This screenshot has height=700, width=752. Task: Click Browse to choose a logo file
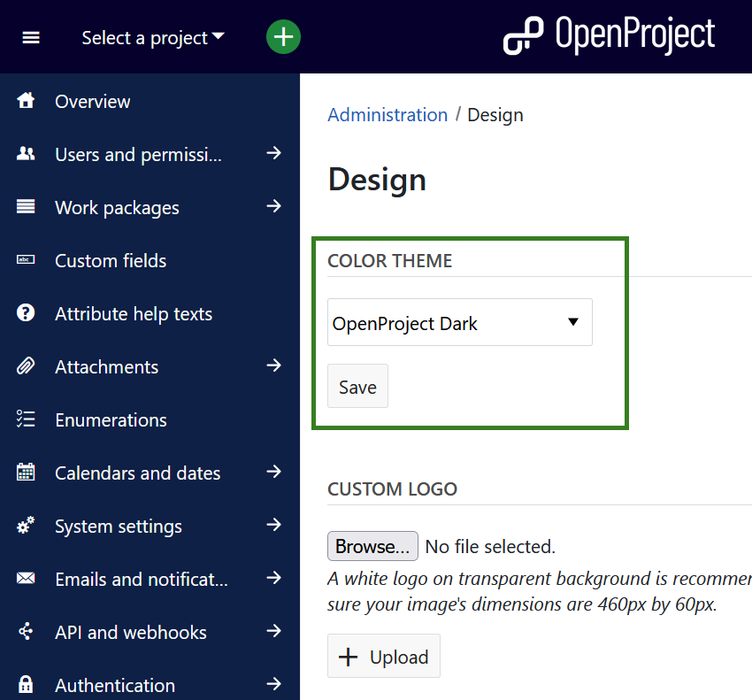tap(372, 546)
